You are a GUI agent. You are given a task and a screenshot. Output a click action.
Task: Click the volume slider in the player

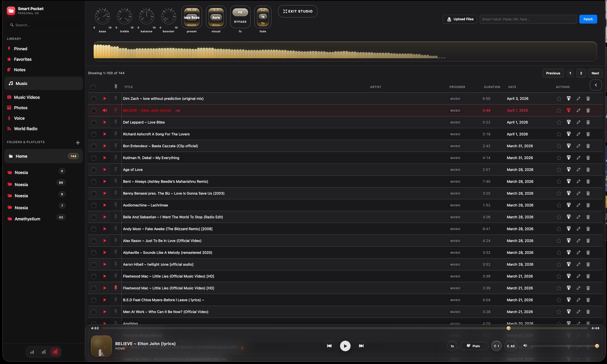565,346
